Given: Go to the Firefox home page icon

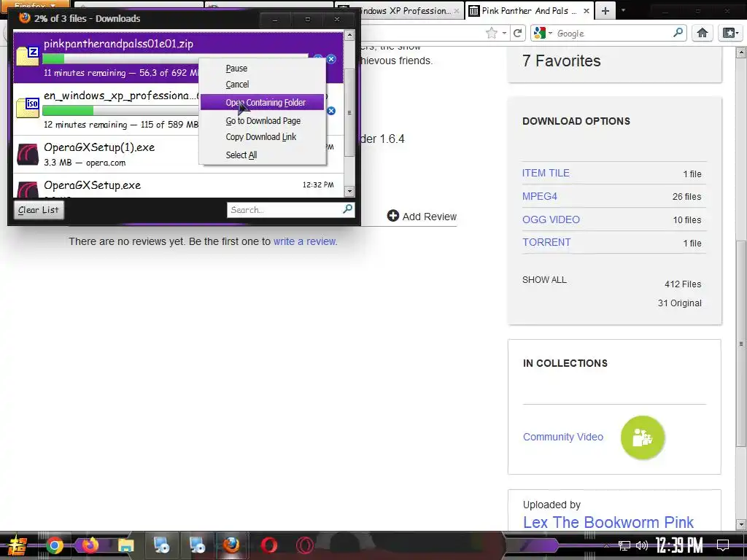Looking at the screenshot, I should coord(703,33).
